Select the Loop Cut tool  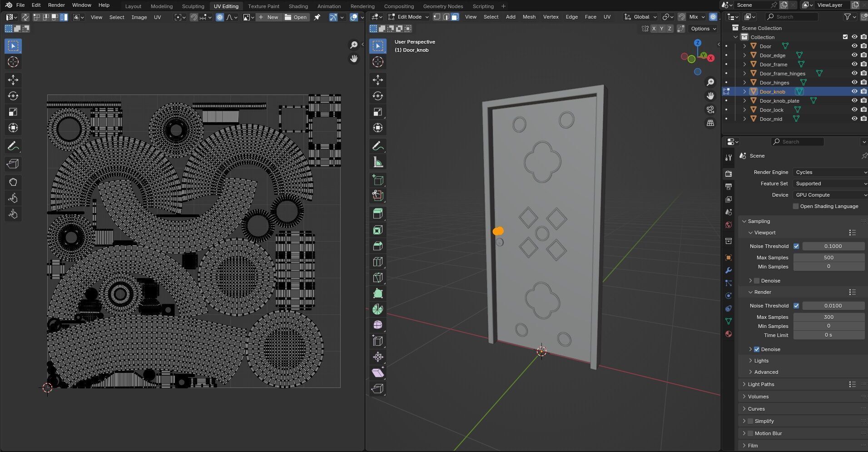pyautogui.click(x=378, y=262)
